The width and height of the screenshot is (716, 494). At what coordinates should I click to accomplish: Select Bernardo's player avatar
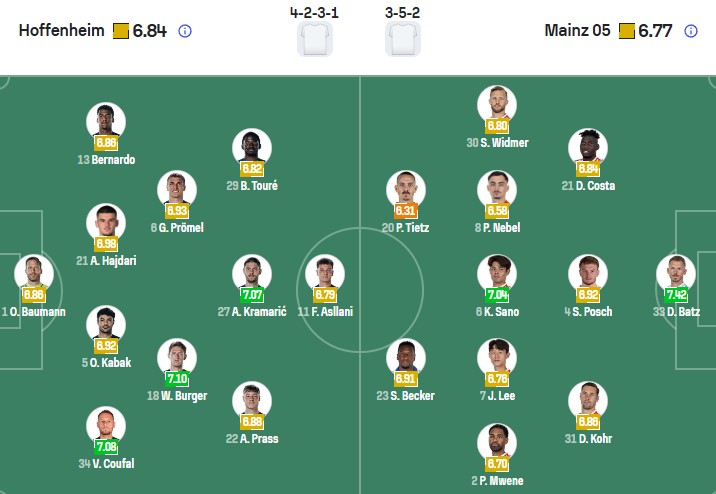point(106,120)
